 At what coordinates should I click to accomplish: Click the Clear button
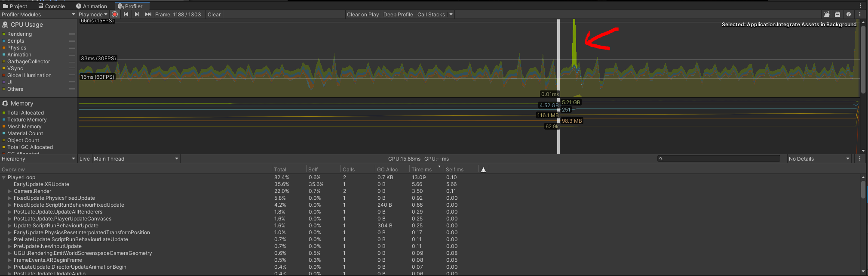coord(214,14)
